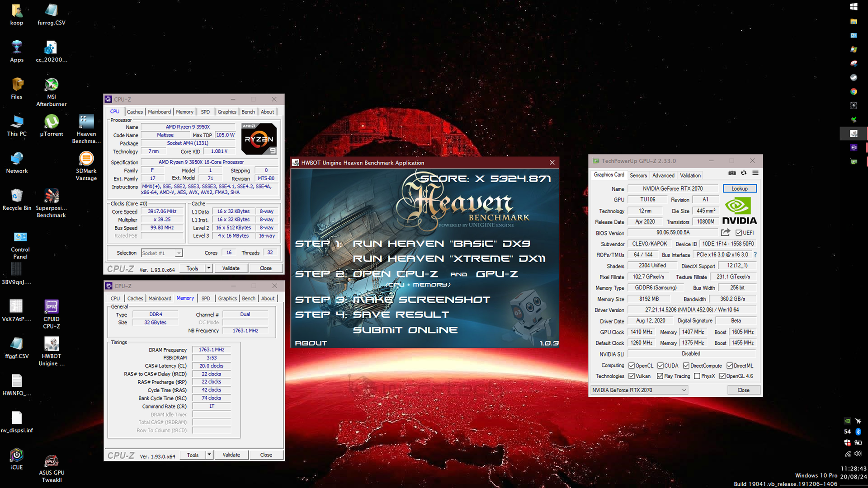Click the Bluetooth tray icon

(x=858, y=432)
